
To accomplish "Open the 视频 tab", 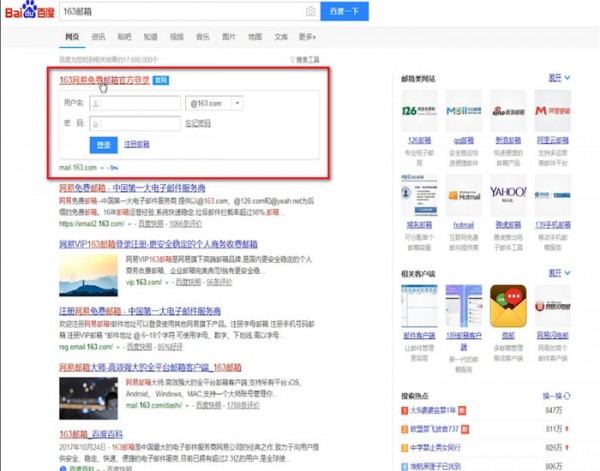I will (177, 37).
